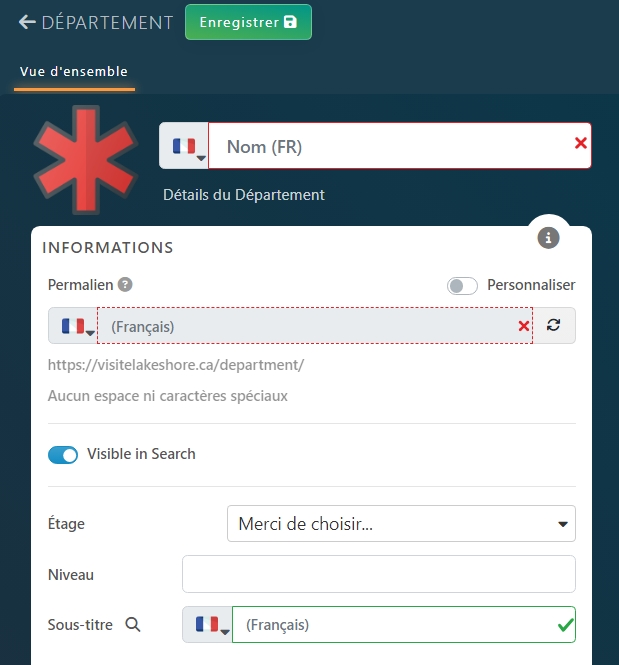The height and width of the screenshot is (665, 619).
Task: Open the Permalien French flag language dropdown
Action: (x=73, y=326)
